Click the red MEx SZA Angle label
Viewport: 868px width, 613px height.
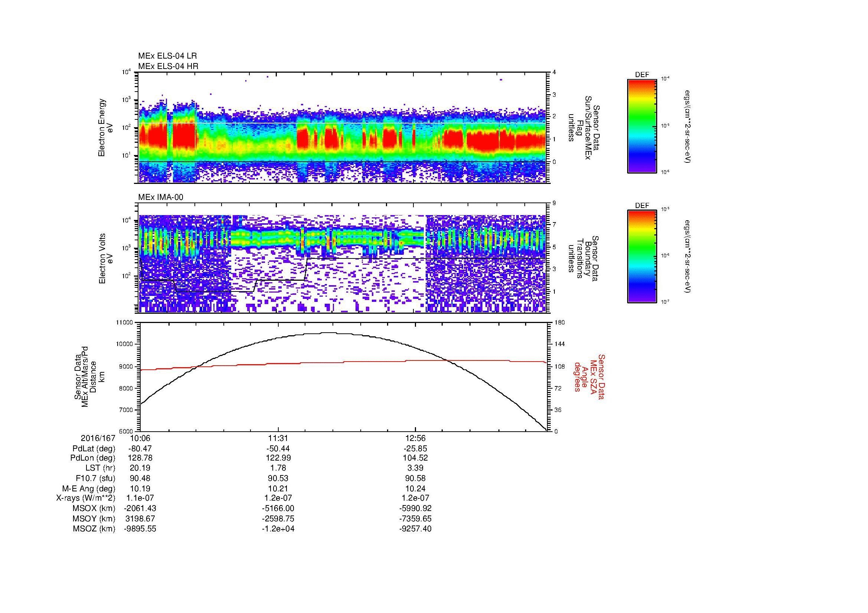pyautogui.click(x=589, y=376)
